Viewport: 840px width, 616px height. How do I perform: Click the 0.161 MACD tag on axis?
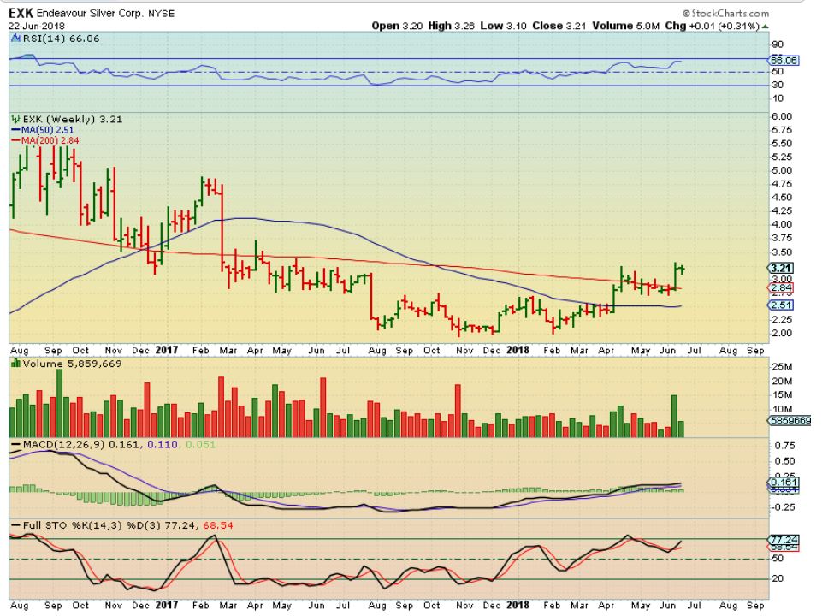coord(784,482)
